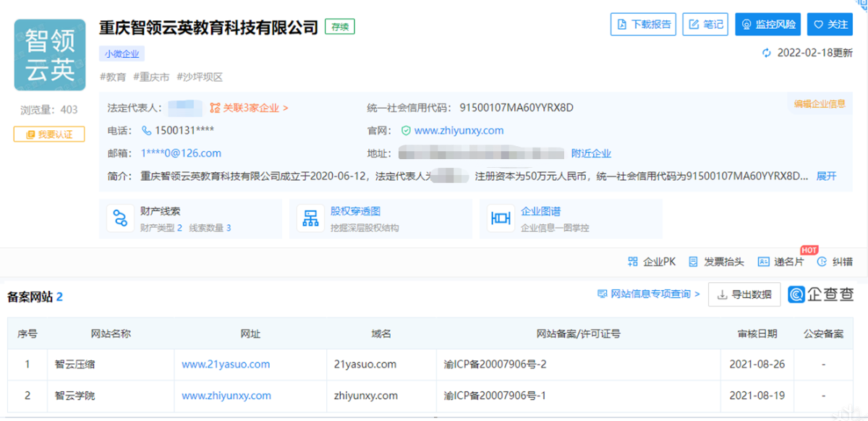This screenshot has width=868, height=421.
Task: Open the 笔记 notes button
Action: 705,24
